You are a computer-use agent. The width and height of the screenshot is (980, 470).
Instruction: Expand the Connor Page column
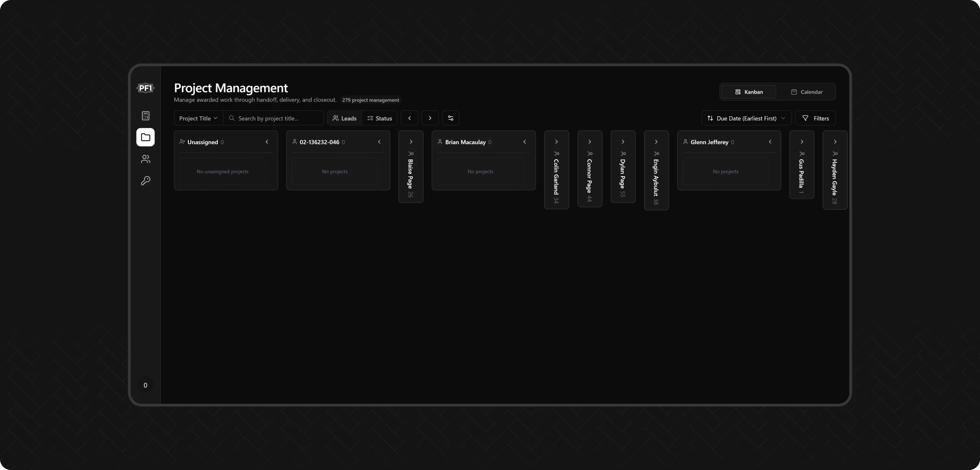(x=590, y=142)
